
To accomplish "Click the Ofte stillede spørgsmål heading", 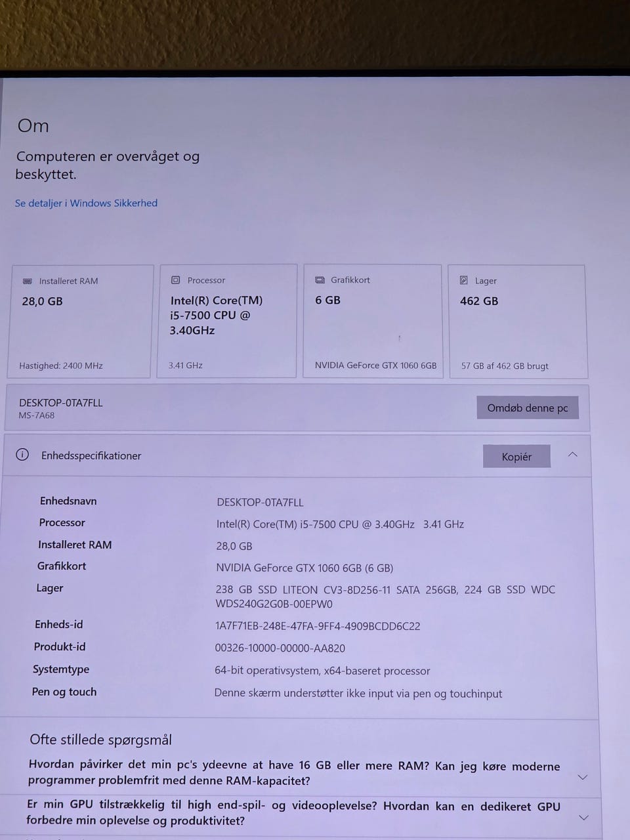I will pyautogui.click(x=100, y=740).
